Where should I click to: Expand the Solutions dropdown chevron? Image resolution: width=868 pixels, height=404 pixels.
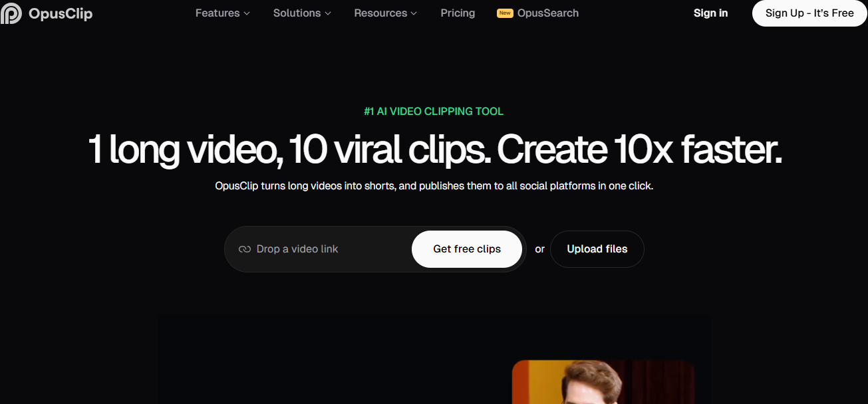coord(328,13)
